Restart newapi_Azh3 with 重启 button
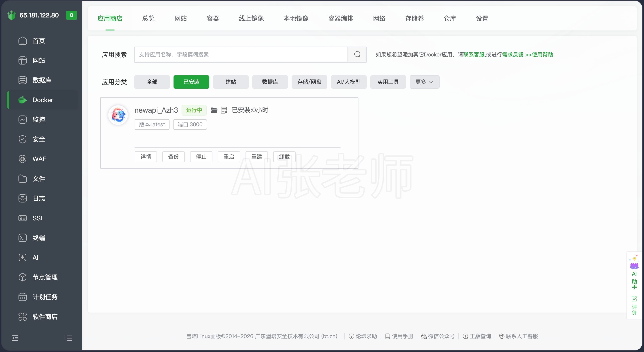The width and height of the screenshot is (644, 352). click(x=229, y=157)
